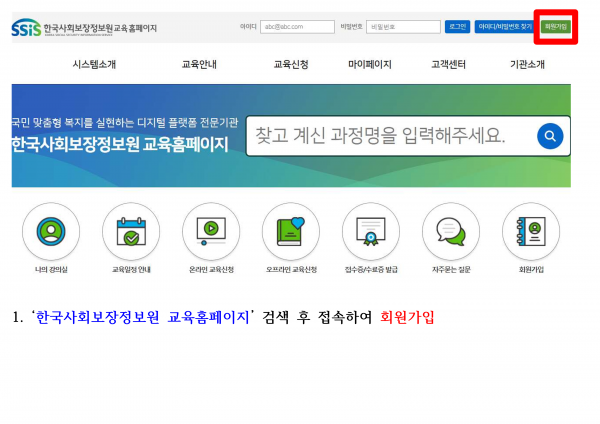Image resolution: width=600 pixels, height=424 pixels.
Task: Click the banner title 한국사회보장정보원 교육홈페이지
Action: [x=120, y=145]
